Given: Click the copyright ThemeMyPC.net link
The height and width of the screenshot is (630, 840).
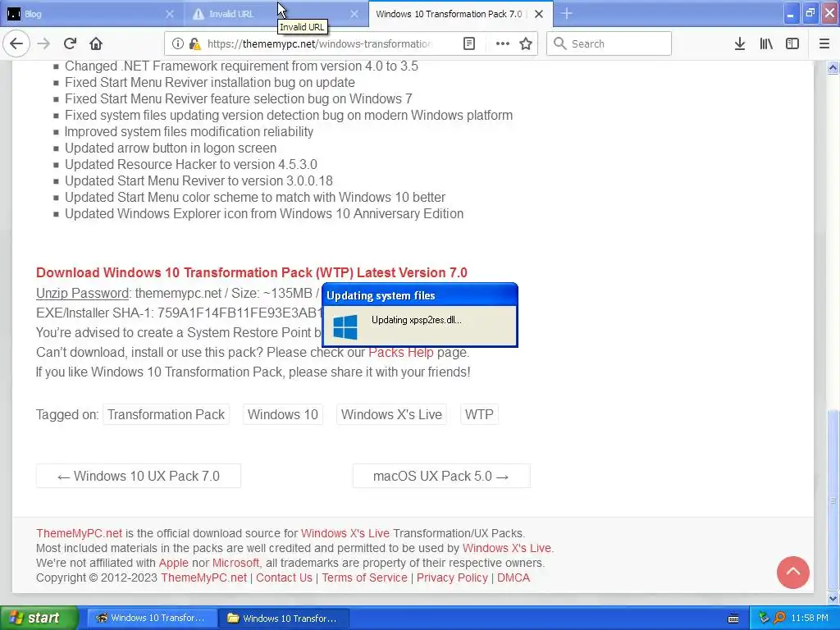Looking at the screenshot, I should click(203, 578).
